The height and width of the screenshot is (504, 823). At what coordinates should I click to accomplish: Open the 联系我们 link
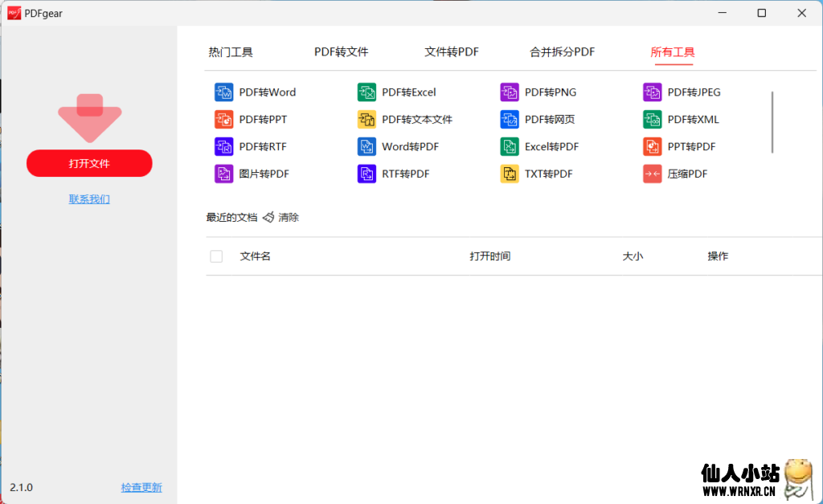(x=88, y=199)
